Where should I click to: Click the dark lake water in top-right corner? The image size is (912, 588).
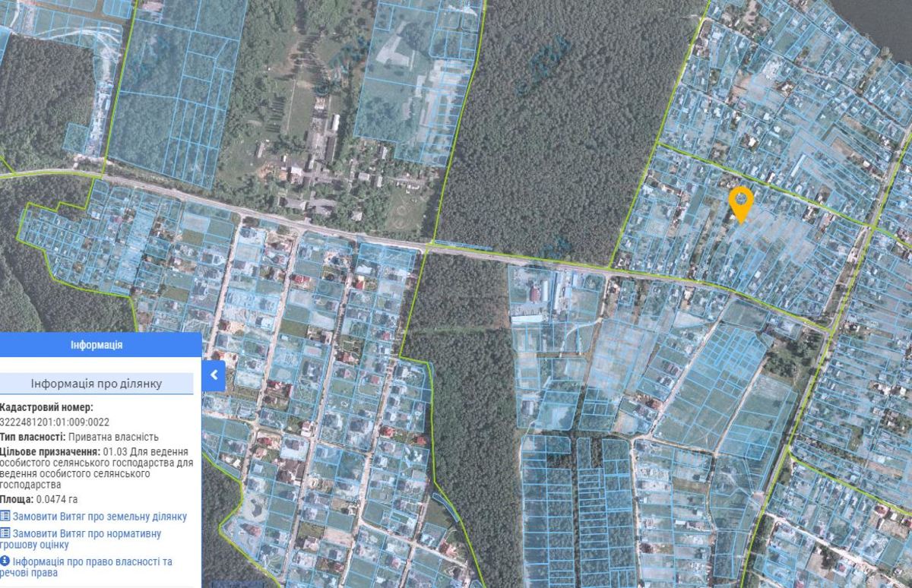click(x=874, y=19)
